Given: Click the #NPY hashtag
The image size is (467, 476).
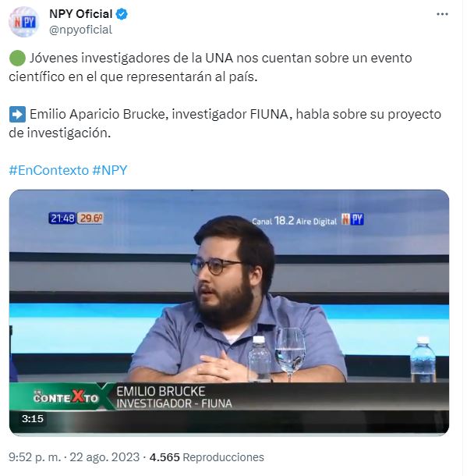Looking at the screenshot, I should click(110, 170).
